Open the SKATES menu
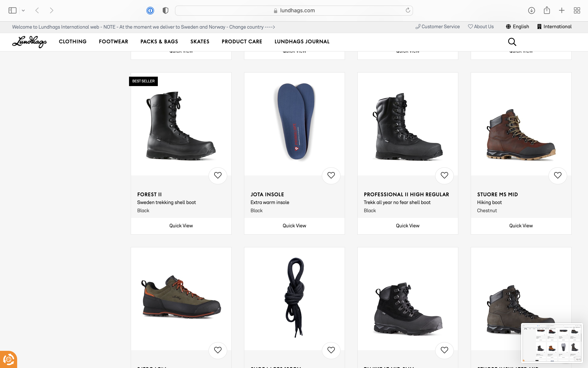Image resolution: width=588 pixels, height=368 pixels. tap(200, 42)
